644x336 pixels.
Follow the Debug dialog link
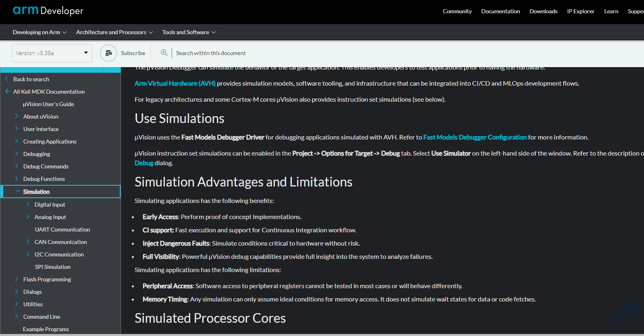coord(144,163)
